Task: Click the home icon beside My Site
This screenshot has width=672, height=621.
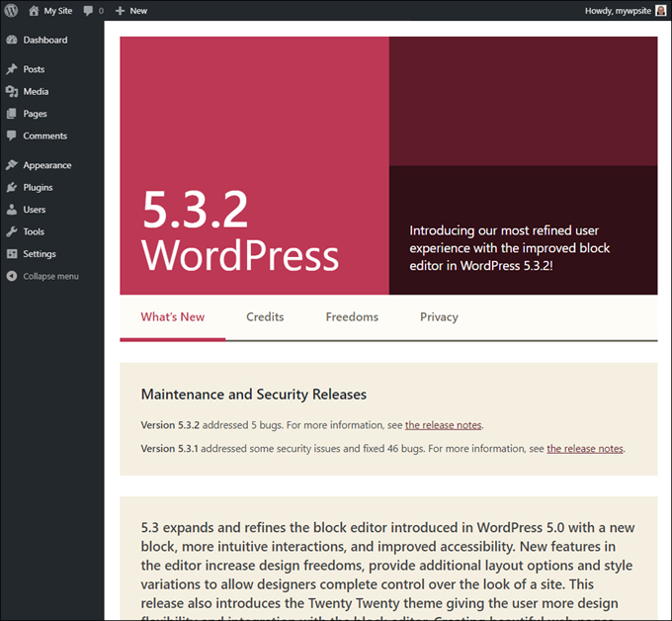Action: (x=34, y=10)
